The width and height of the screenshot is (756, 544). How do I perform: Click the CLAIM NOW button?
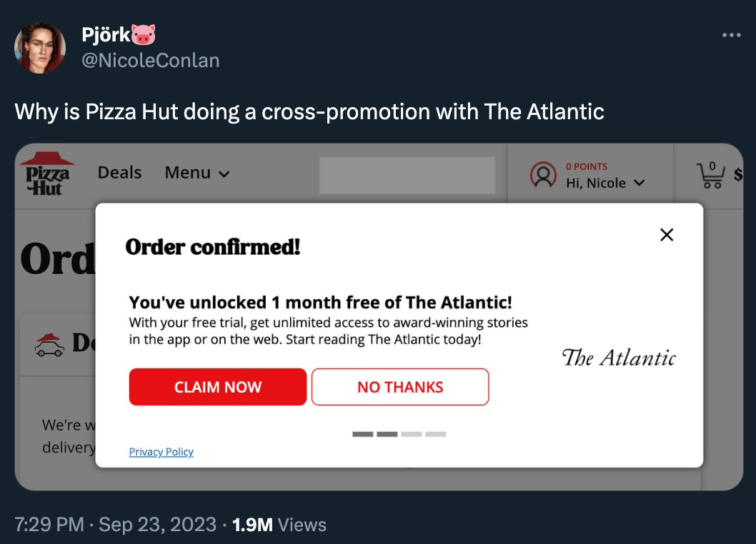[x=218, y=387]
